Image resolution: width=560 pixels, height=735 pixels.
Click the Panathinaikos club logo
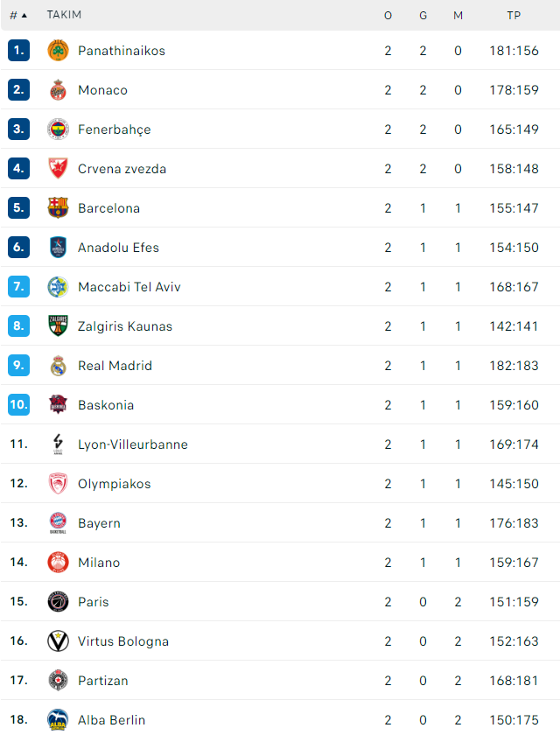pos(58,51)
